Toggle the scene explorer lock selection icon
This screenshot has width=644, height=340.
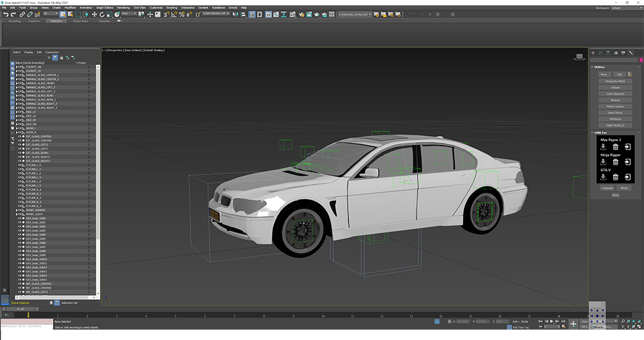pyautogui.click(x=62, y=57)
